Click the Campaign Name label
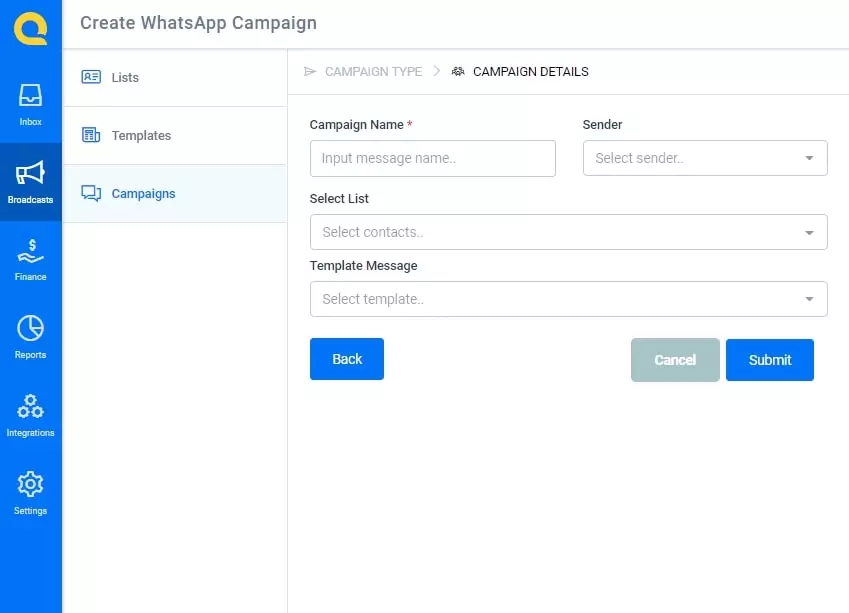This screenshot has width=849, height=613. 357,125
